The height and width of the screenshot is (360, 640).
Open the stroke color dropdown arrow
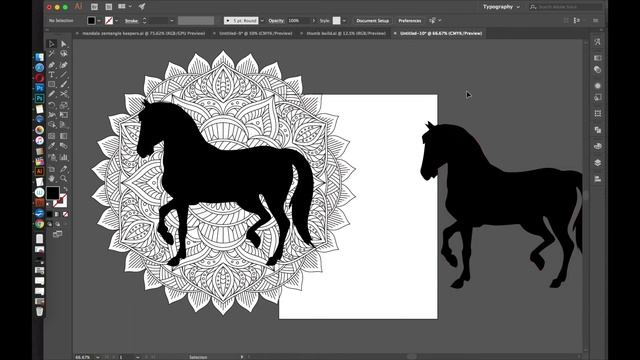[116, 20]
